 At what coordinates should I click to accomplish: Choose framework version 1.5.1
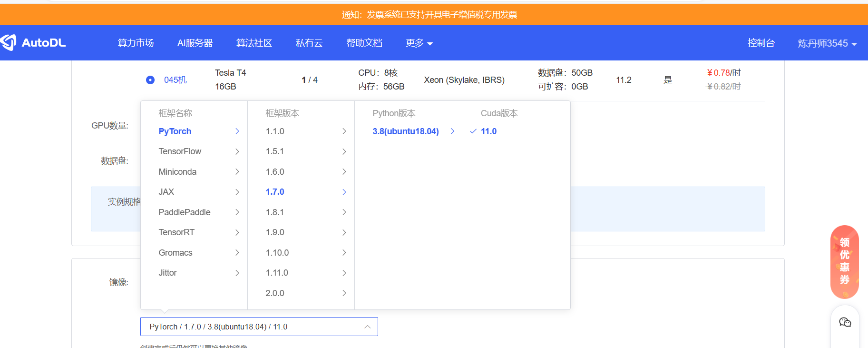click(301, 151)
